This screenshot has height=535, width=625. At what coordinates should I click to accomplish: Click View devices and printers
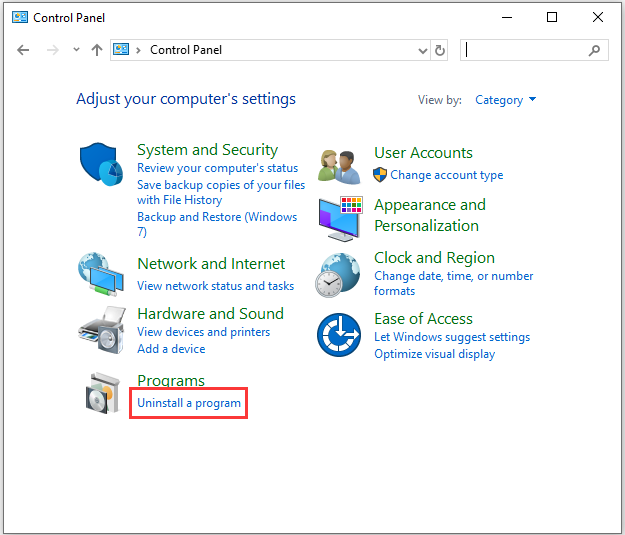point(203,332)
